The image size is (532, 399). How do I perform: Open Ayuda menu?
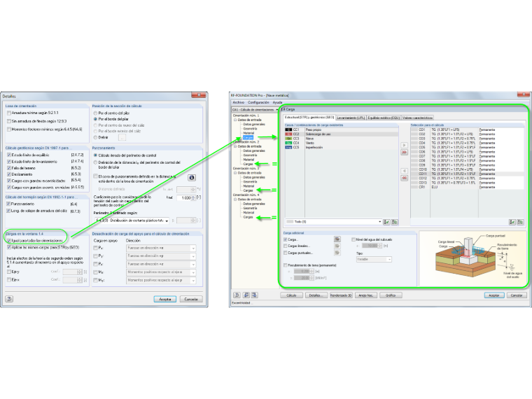277,102
